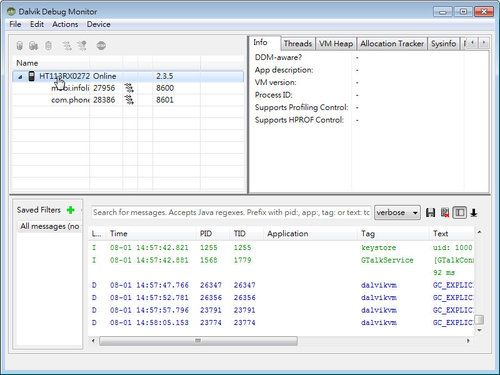Select the dalvikvm log entry at 14:57:57.796
Image resolution: width=500 pixels, height=375 pixels.
(282, 310)
